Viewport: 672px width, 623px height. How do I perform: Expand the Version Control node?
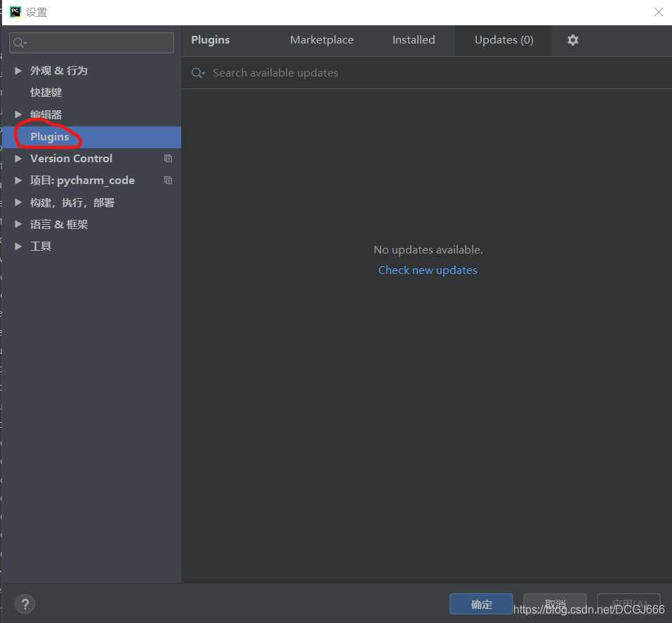18,159
